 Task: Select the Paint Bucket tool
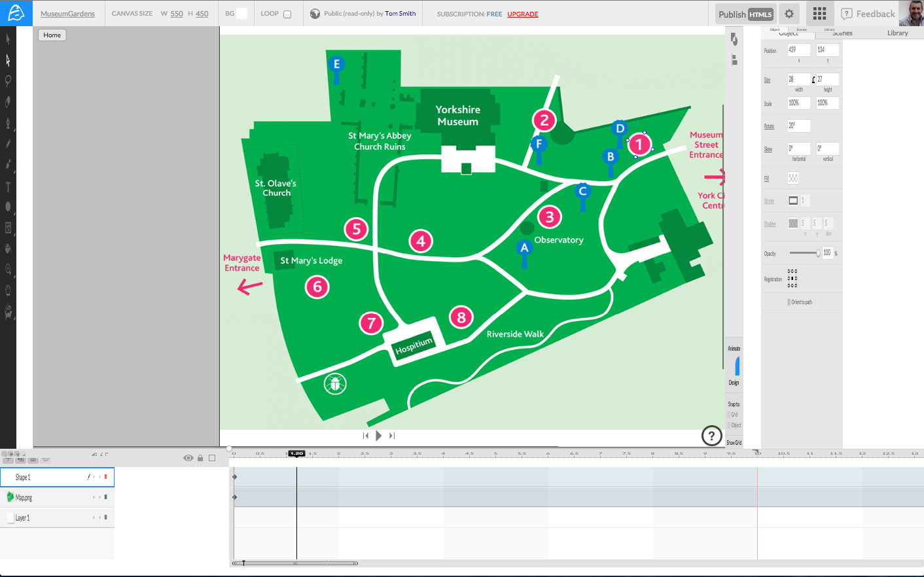click(8, 249)
